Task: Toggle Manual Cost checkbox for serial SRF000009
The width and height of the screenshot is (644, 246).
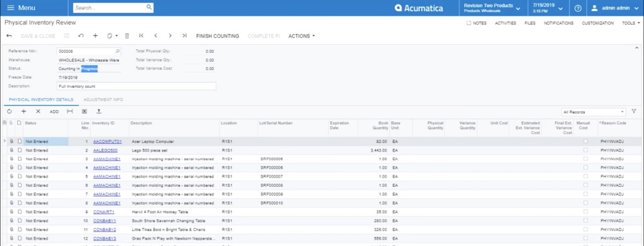Action: [586, 194]
